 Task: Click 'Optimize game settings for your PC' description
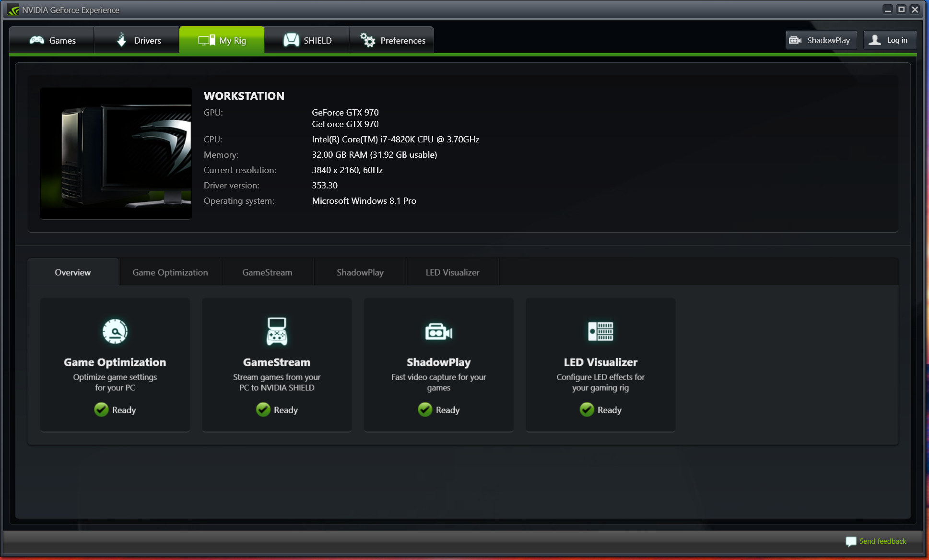115,383
